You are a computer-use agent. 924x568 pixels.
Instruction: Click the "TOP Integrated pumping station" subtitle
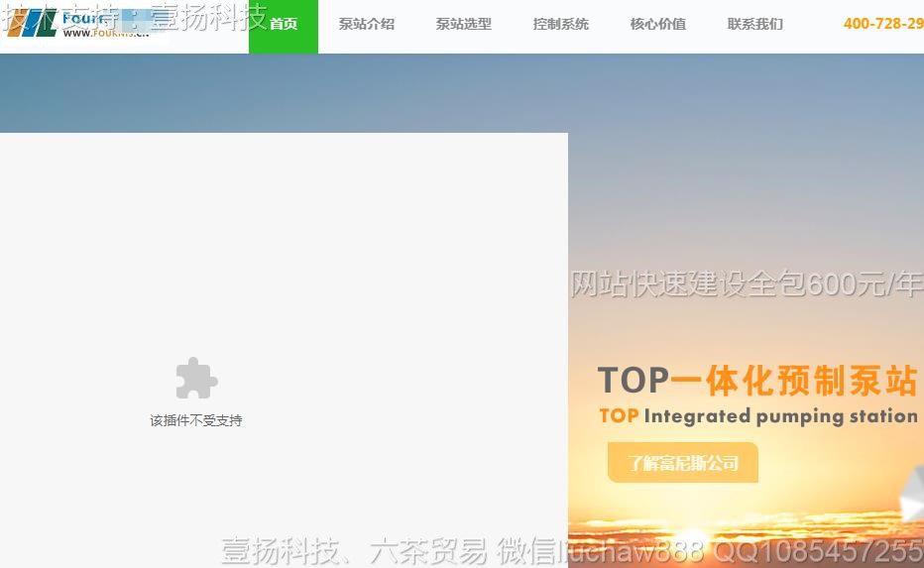758,416
